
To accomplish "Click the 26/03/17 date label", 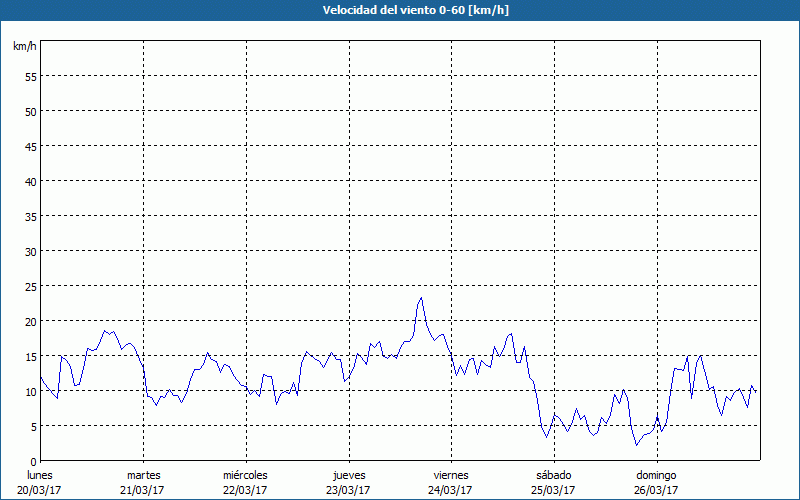I will pyautogui.click(x=656, y=490).
